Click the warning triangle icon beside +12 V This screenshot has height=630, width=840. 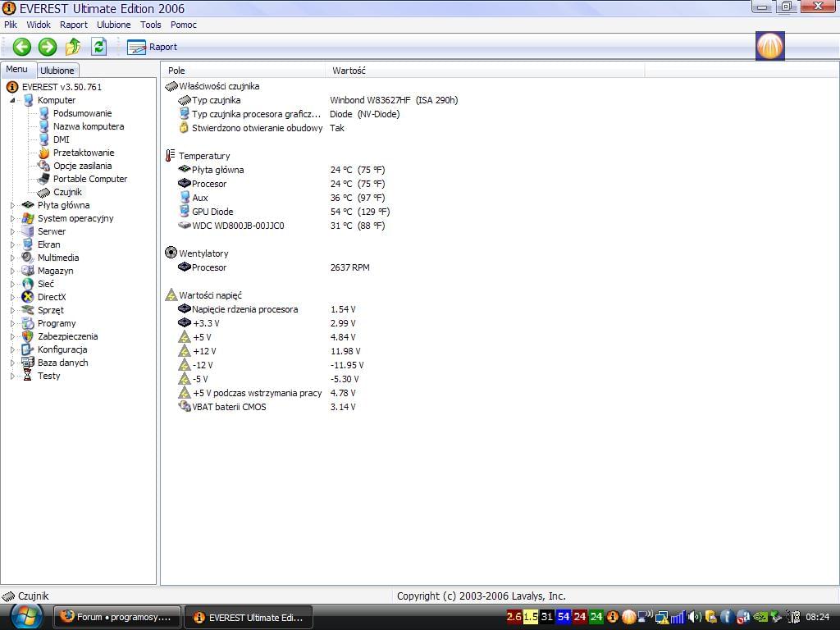point(185,351)
